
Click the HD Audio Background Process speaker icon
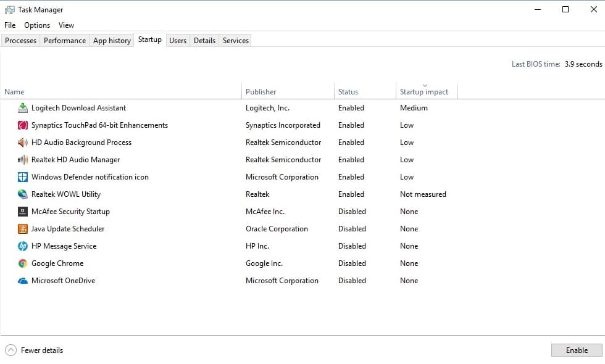point(23,143)
